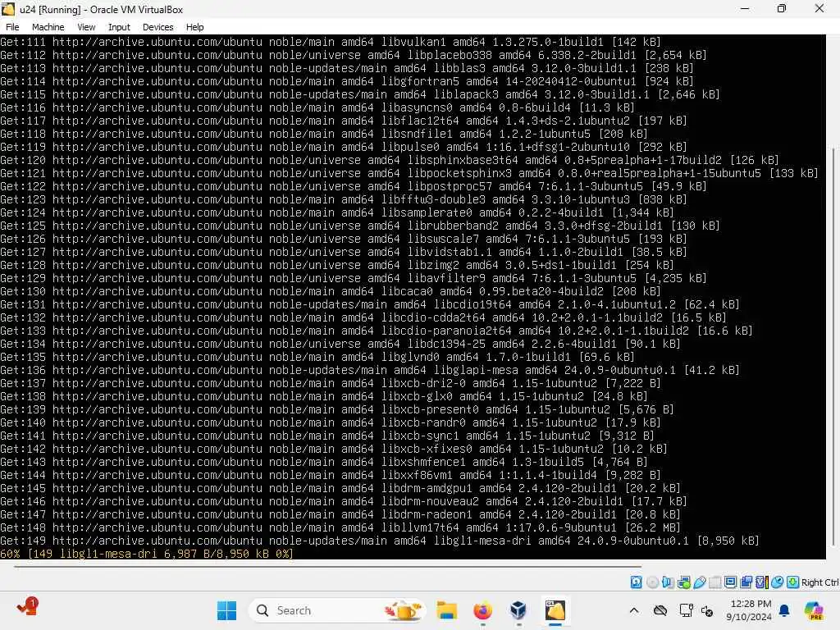Click the Get:121 libpocketsphinx3 line

(409, 173)
